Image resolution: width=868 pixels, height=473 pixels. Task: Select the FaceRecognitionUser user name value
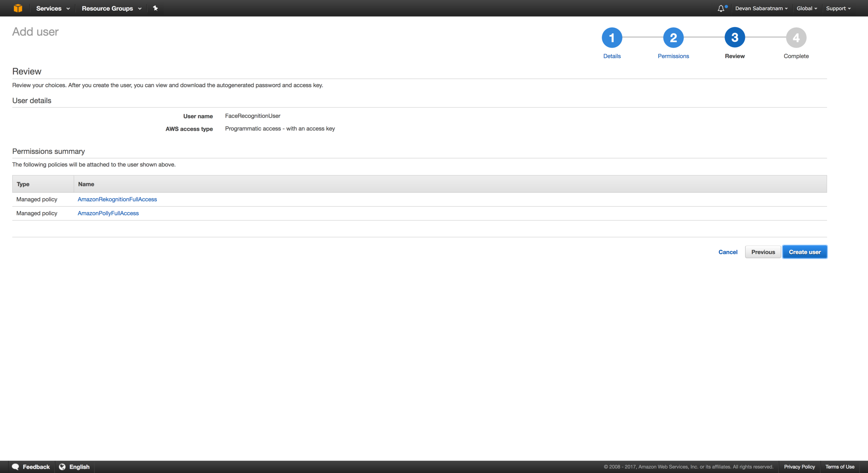252,116
